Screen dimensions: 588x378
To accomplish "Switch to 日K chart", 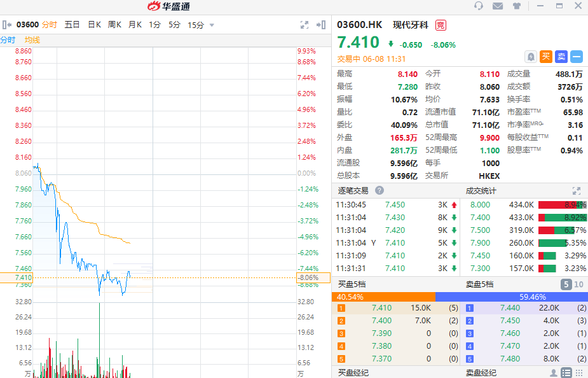I will [x=95, y=25].
